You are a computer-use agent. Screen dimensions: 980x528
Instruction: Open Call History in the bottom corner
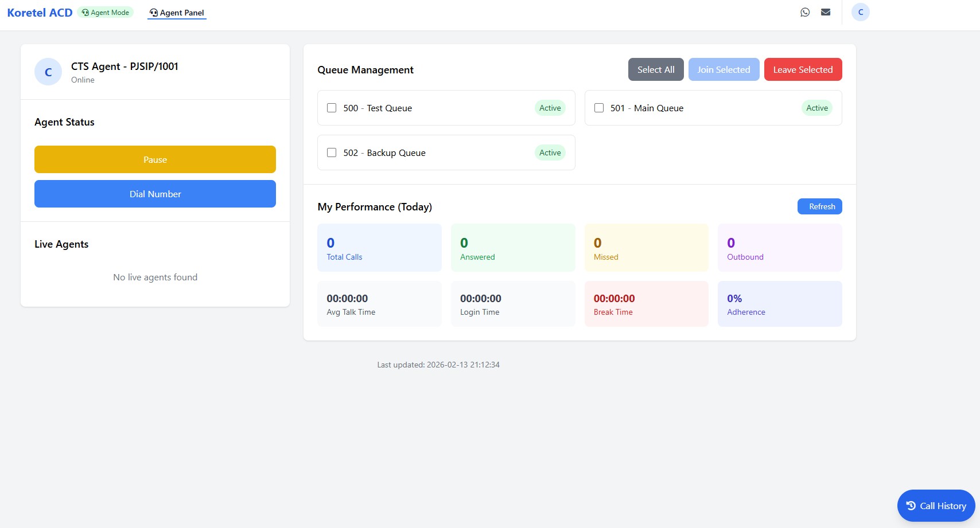[x=936, y=506]
